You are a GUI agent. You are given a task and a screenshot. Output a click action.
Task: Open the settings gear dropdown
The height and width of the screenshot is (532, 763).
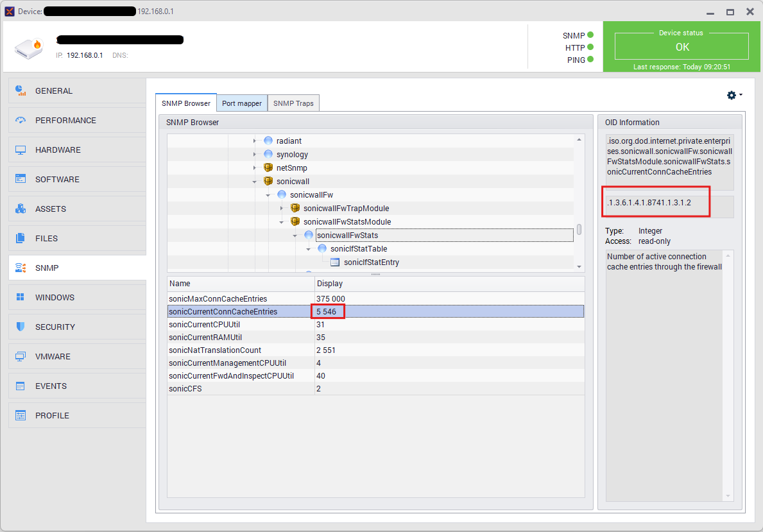[733, 95]
